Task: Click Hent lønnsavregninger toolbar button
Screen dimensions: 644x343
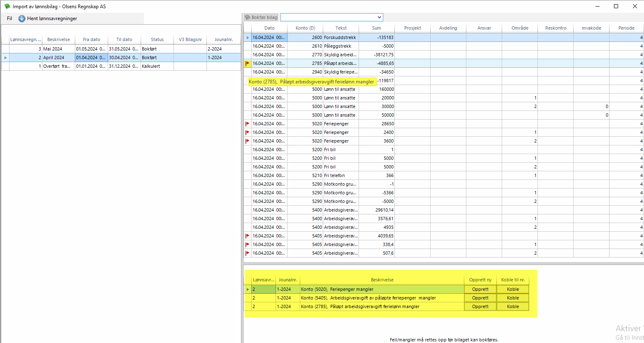Action: click(x=48, y=18)
